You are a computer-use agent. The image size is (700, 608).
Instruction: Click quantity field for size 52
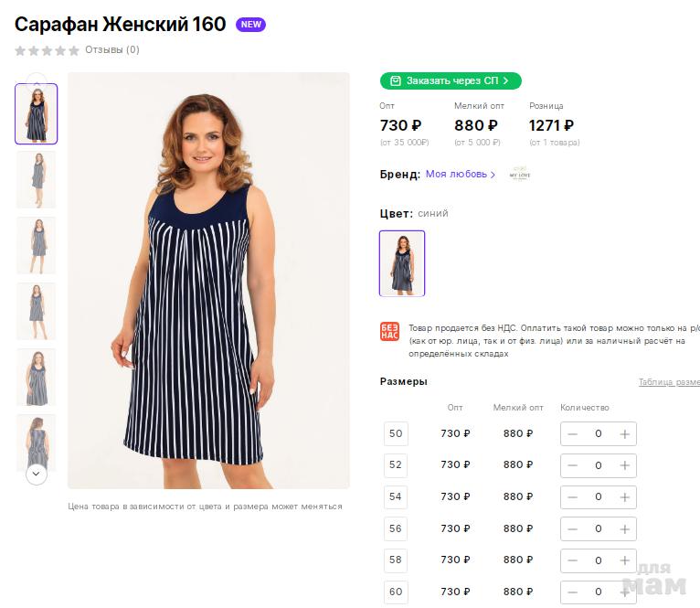click(x=599, y=465)
